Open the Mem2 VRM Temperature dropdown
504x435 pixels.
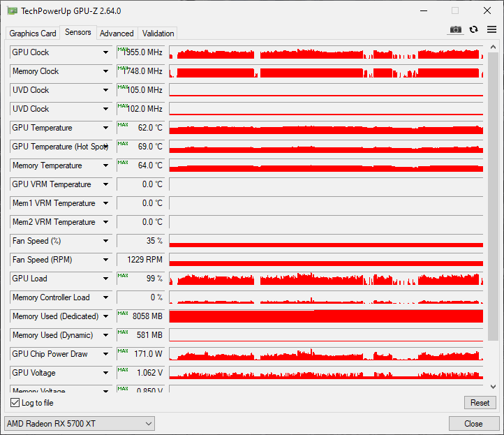pyautogui.click(x=105, y=222)
